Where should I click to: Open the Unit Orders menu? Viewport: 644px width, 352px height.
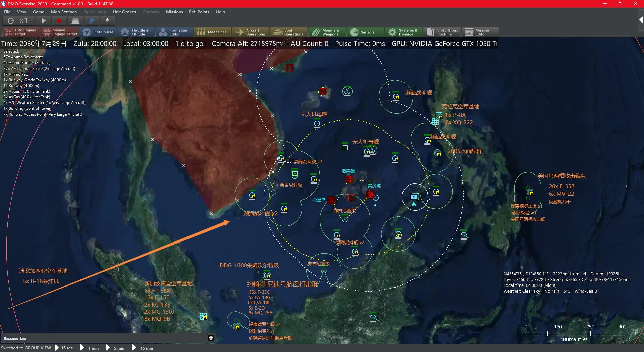(x=124, y=12)
